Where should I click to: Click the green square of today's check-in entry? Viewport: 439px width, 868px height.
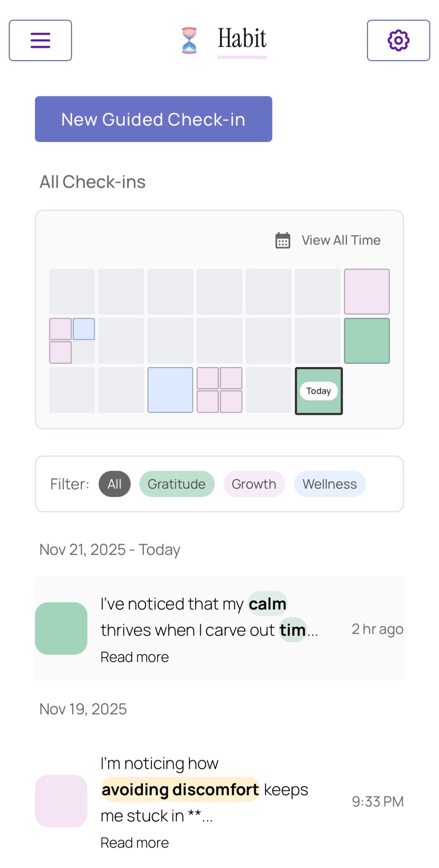point(61,628)
